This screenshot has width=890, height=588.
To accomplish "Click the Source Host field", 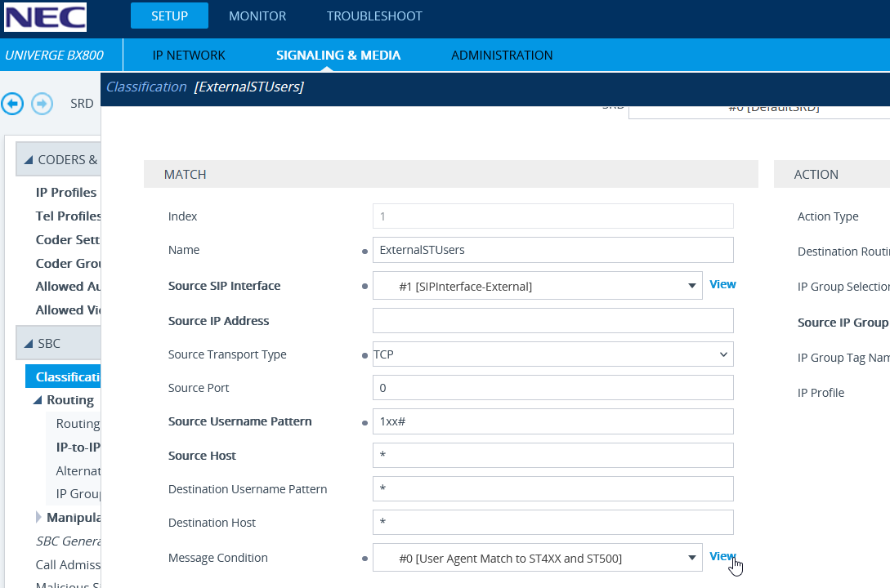I will [552, 456].
